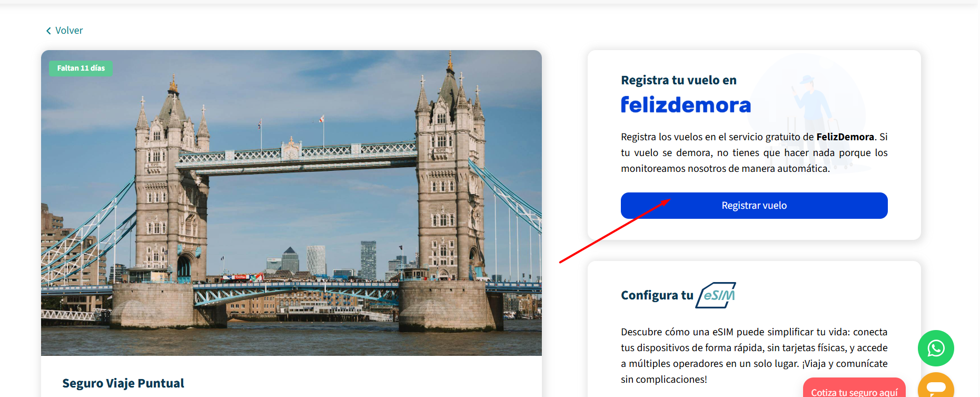
Task: Click the Tower Bridge trip photo
Action: pos(291,203)
